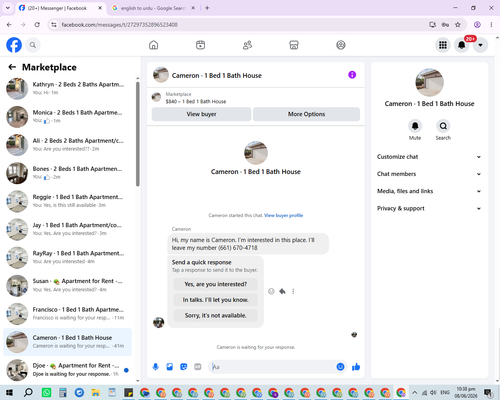React to message with the emoji icon
This screenshot has height=400, width=500.
[x=271, y=291]
